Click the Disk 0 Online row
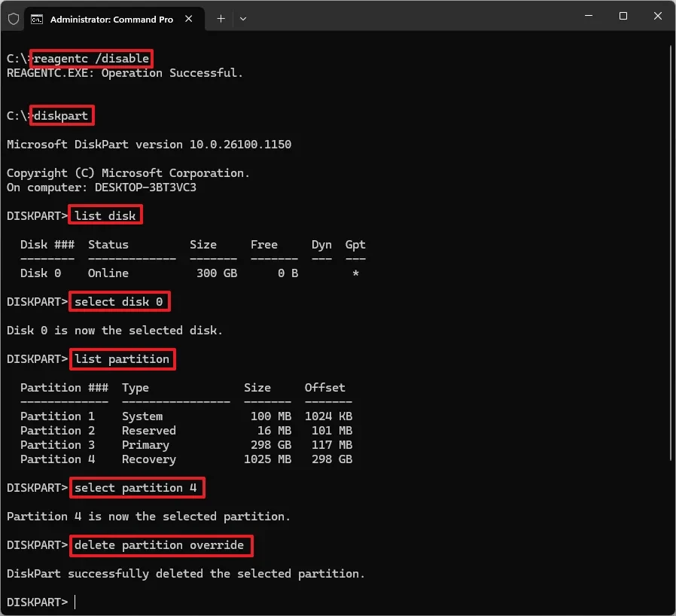676x616 pixels. 188,273
